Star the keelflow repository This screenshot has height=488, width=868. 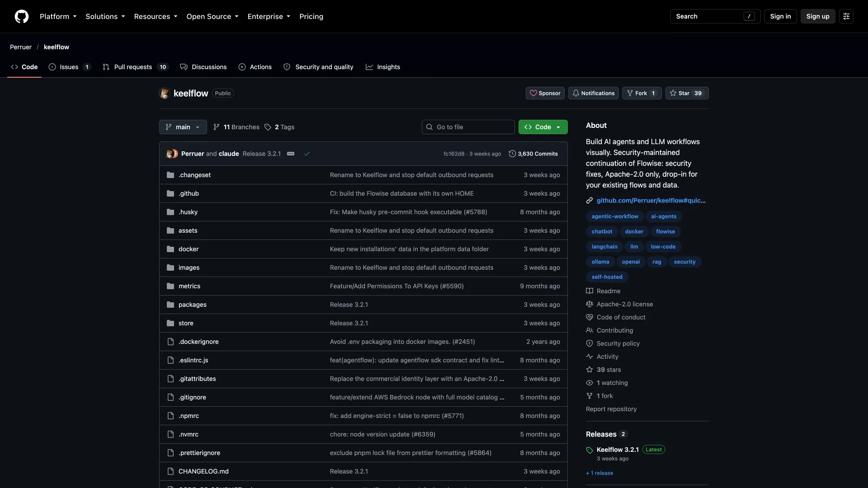[x=687, y=93]
